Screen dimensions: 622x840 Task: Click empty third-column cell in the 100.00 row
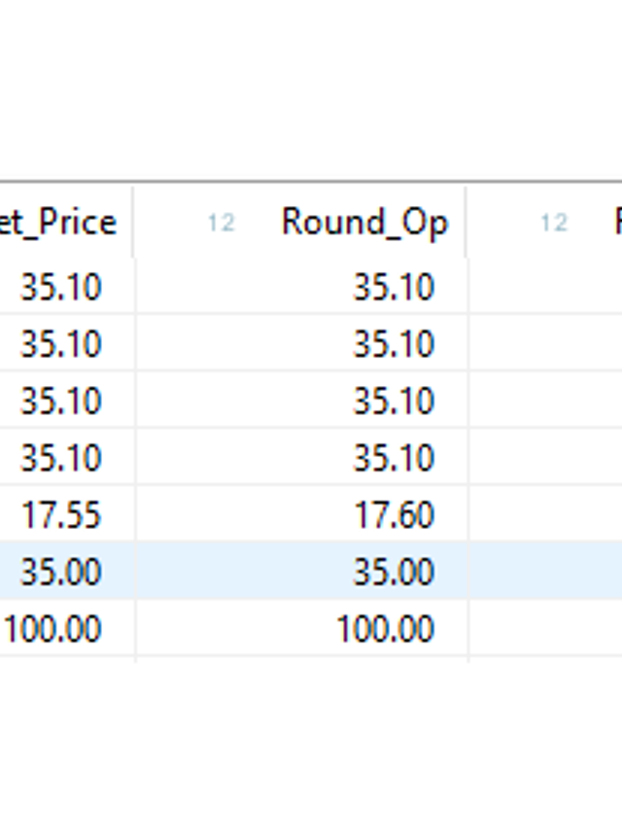545,627
